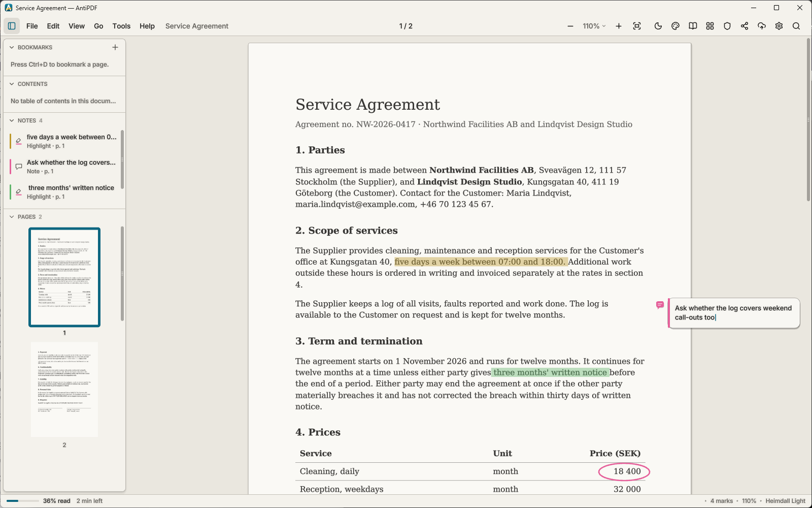Toggle the open-book reading view icon
This screenshot has width=812, height=508.
click(x=693, y=26)
